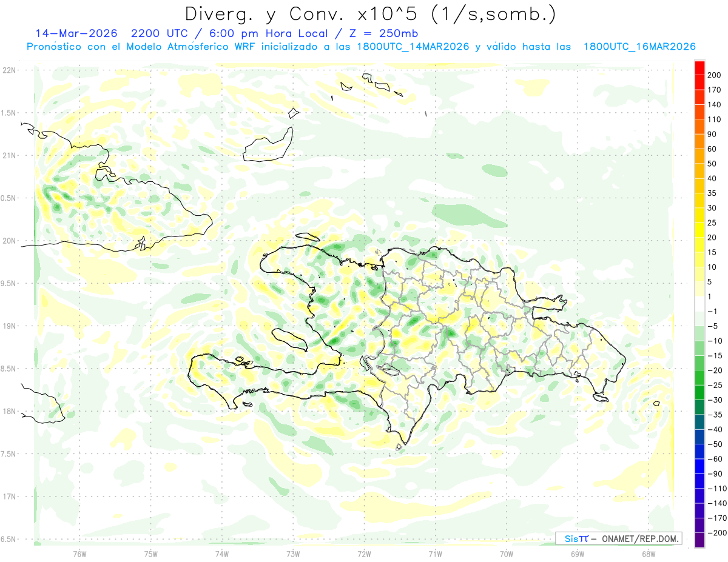Click the positive '40' colorbar label
Viewport: 728px width, 562px height.
click(x=713, y=179)
